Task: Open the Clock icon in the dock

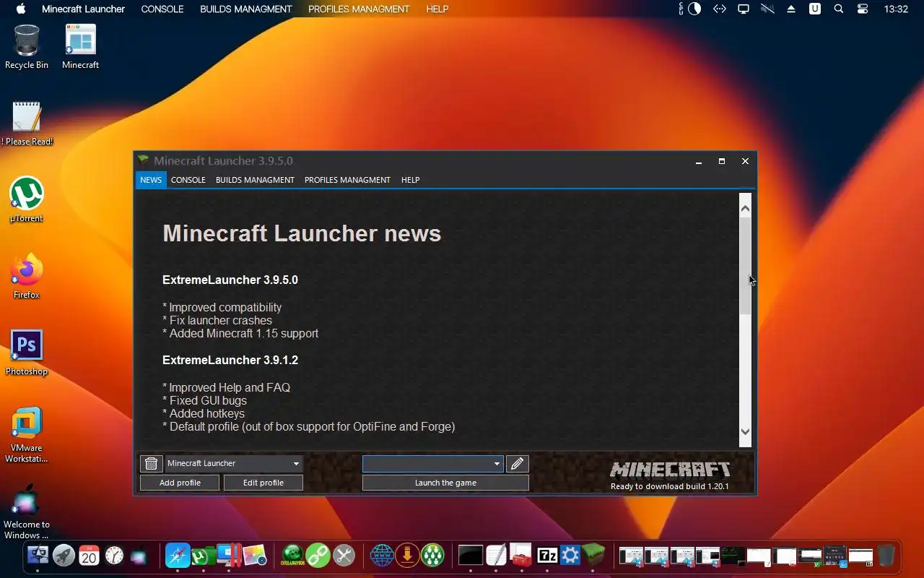Action: 114,555
